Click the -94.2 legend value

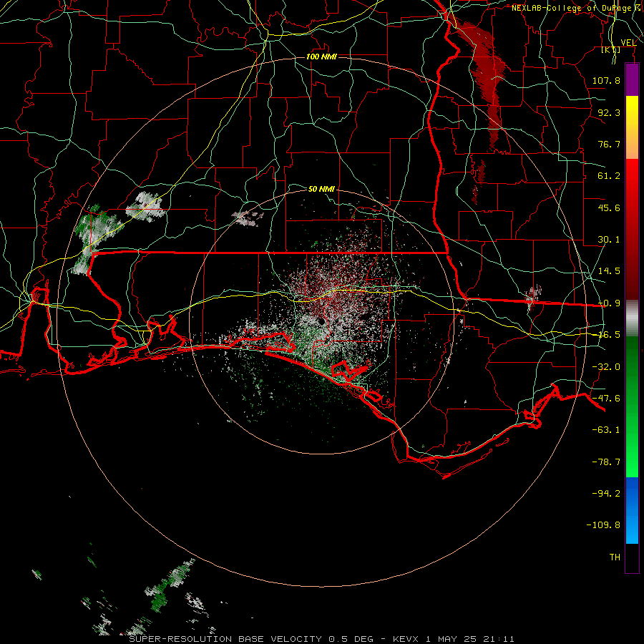click(606, 494)
